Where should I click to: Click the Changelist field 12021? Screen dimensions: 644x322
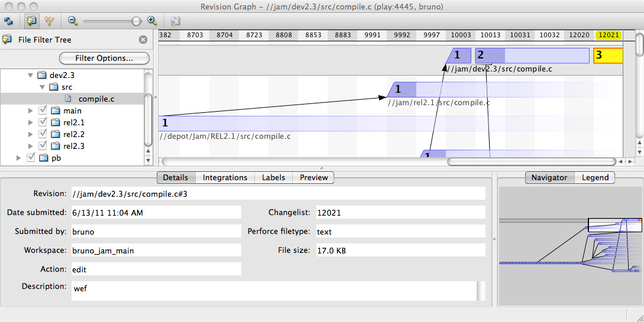(401, 213)
